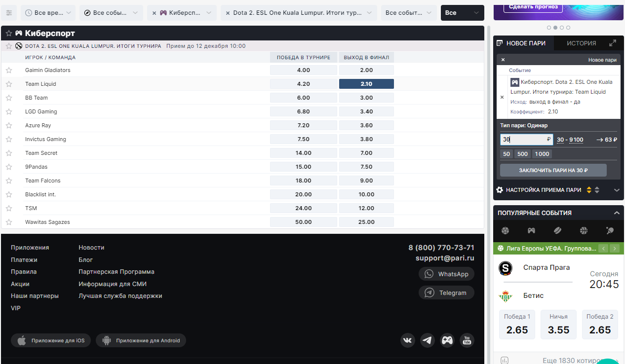This screenshot has width=625, height=364.
Task: Go to previous popular league arrow
Action: point(603,249)
